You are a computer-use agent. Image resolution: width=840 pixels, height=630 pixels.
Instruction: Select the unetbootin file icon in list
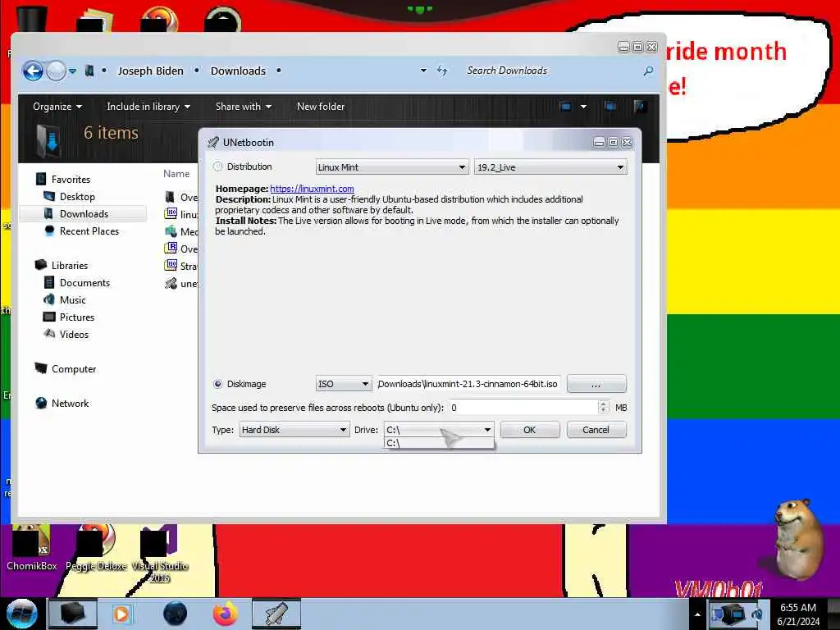tap(171, 283)
